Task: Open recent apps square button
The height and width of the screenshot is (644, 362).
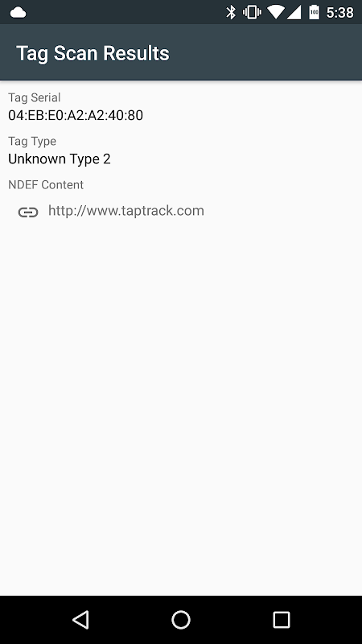Action: (282, 619)
